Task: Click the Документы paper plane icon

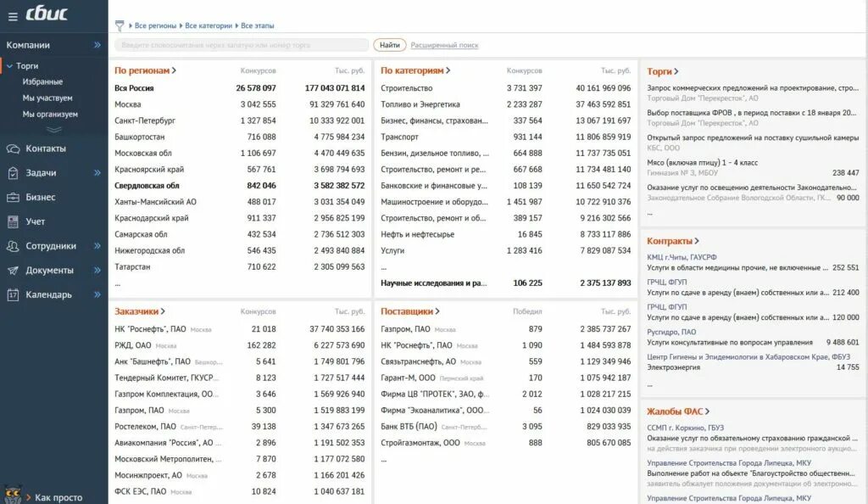Action: (13, 271)
